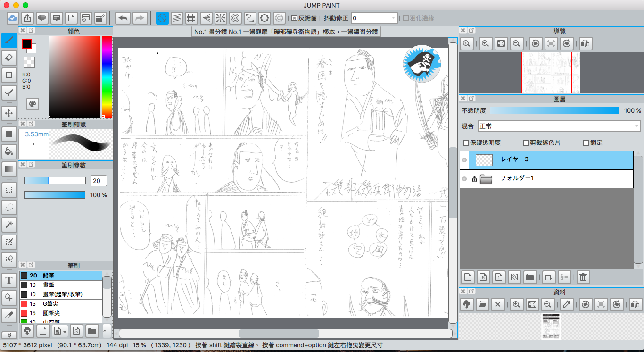Click the rainbow hue slider
Image resolution: width=644 pixels, height=352 pixels.
(x=107, y=76)
